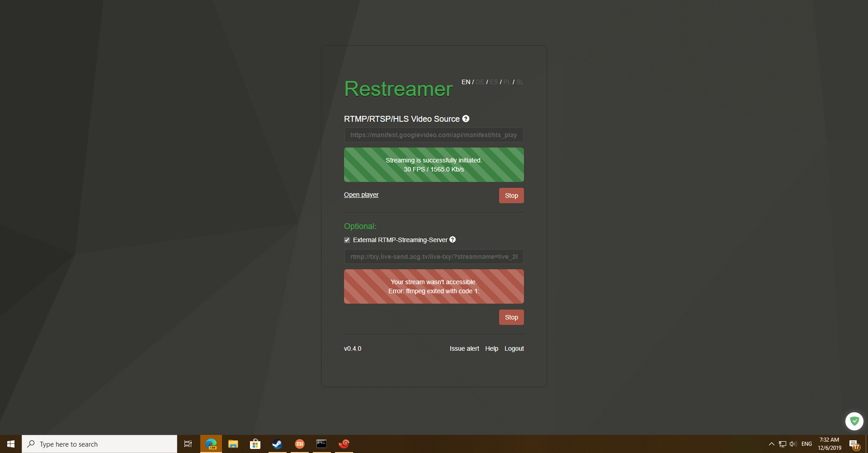
Task: Click the red stream error message box
Action: coord(434,286)
